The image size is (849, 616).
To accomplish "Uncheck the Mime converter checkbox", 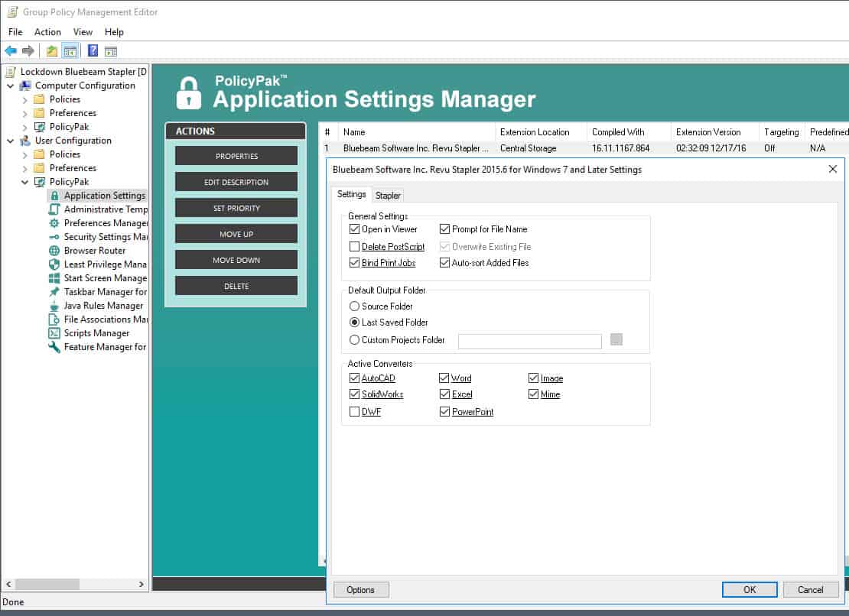I will tap(533, 394).
